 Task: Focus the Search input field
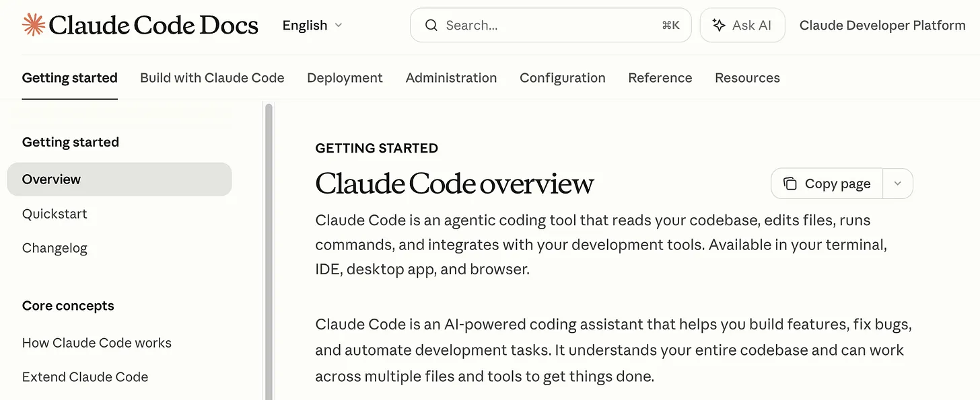(551, 26)
